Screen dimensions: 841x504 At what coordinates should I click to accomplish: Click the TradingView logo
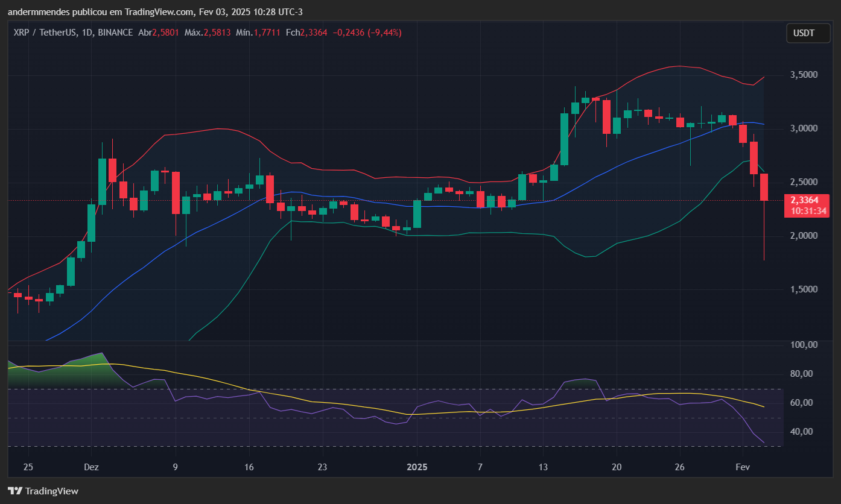coord(43,491)
